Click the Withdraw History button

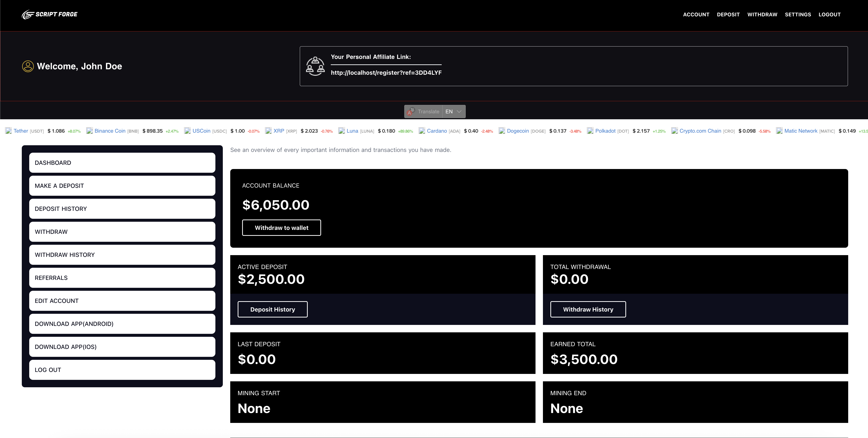pyautogui.click(x=588, y=309)
